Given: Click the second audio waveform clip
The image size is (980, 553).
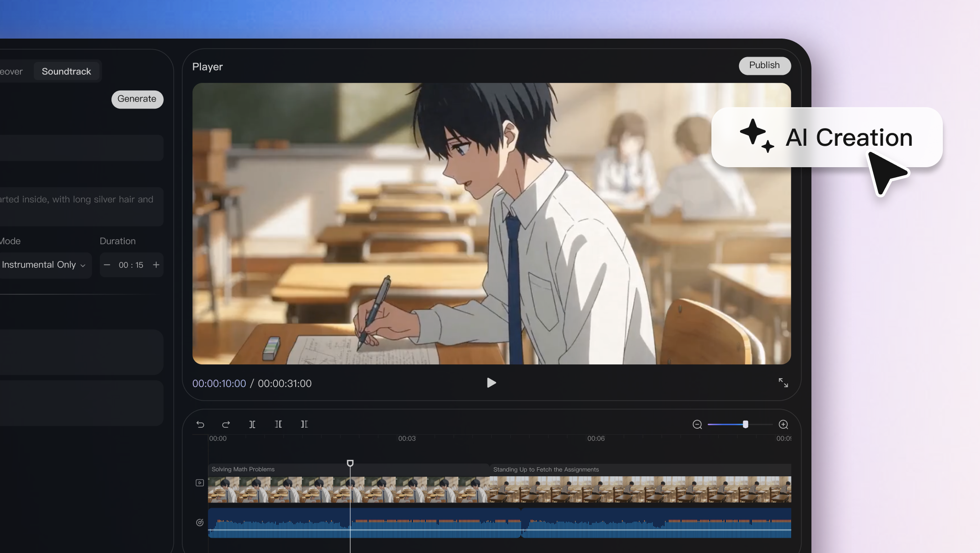Looking at the screenshot, I should coord(657,523).
